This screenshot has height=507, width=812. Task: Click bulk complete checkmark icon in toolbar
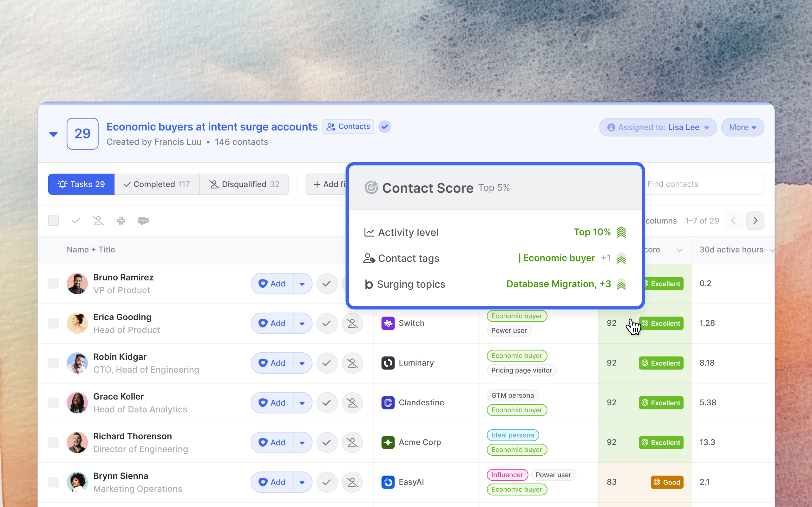coord(76,221)
